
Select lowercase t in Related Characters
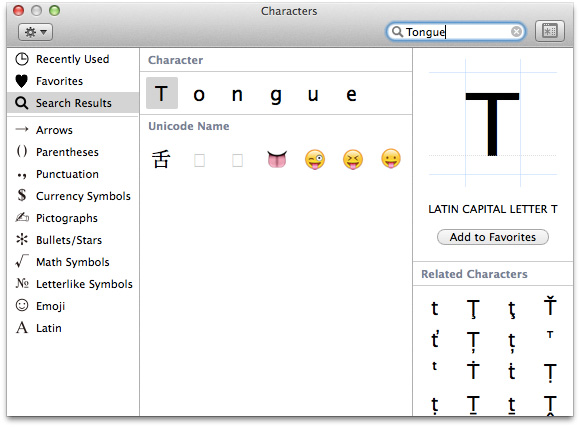pyautogui.click(x=435, y=308)
